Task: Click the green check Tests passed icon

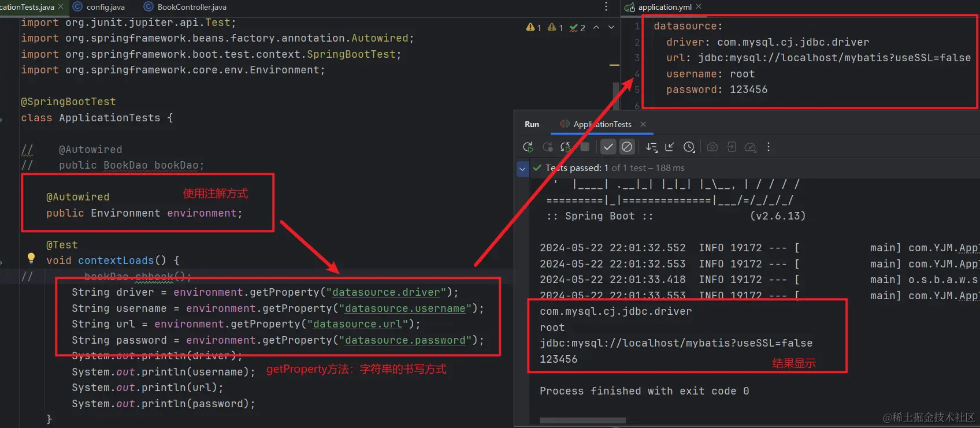Action: point(537,168)
